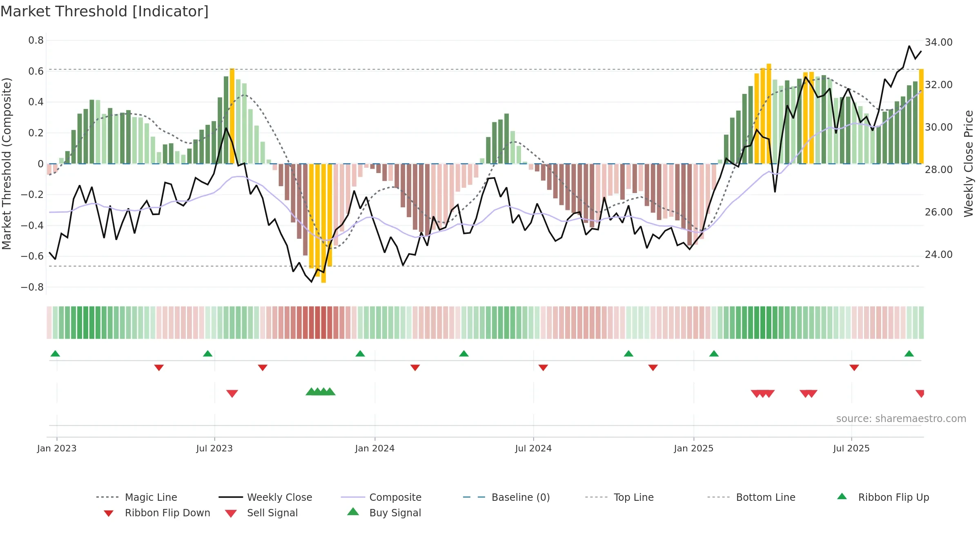The image size is (980, 551).
Task: Click the yellow peak bar in Jul 2023
Action: pyautogui.click(x=232, y=116)
